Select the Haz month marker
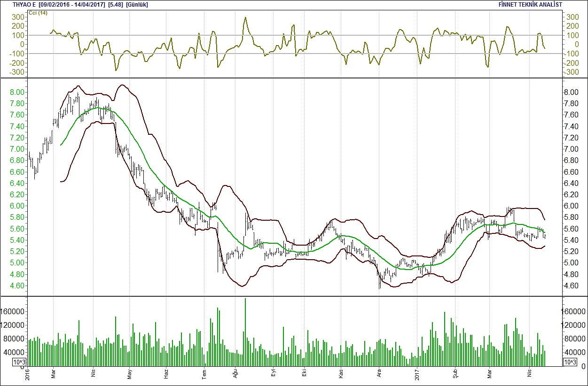The width and height of the screenshot is (588, 386). [x=166, y=374]
